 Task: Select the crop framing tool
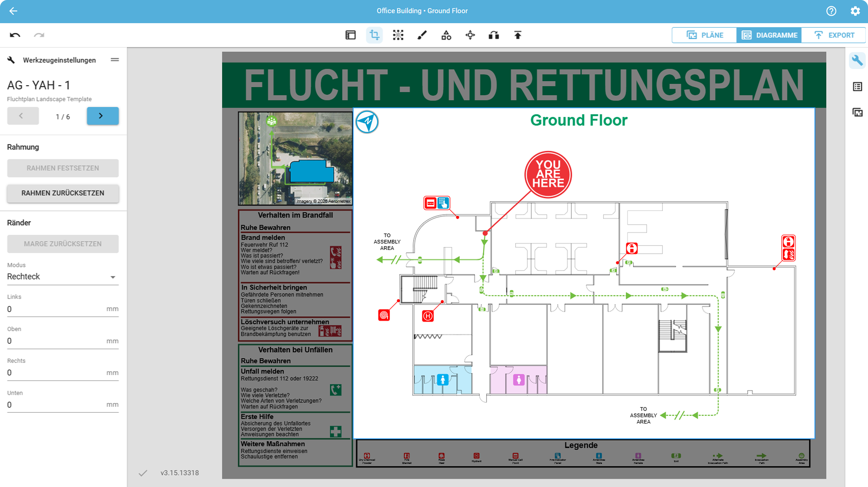tap(374, 35)
